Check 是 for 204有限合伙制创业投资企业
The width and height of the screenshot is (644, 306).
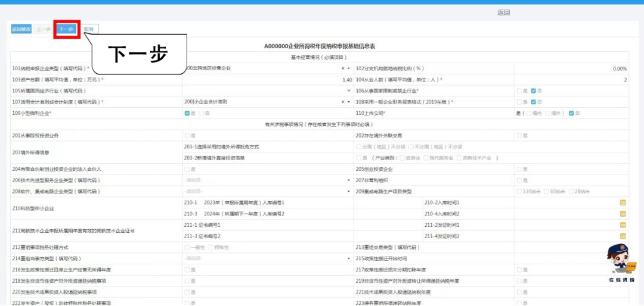click(x=187, y=169)
